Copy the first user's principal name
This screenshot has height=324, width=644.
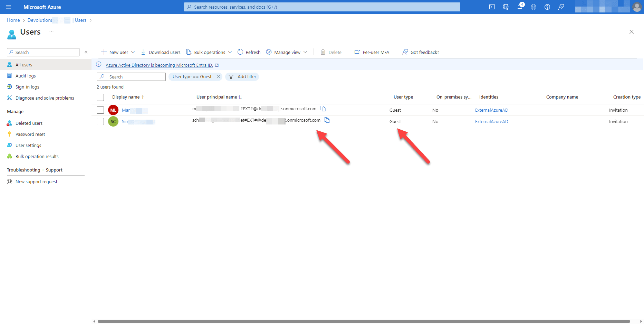point(323,109)
